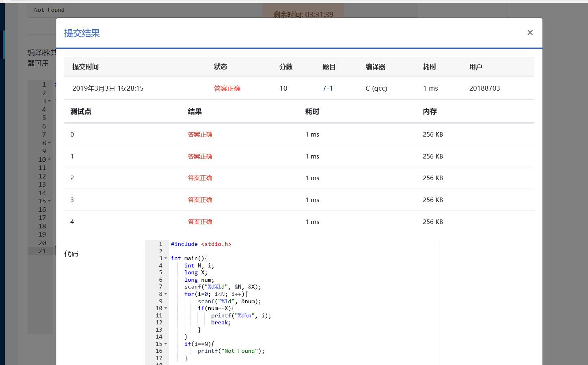Click user ID 20188703
588x365 pixels.
(484, 88)
